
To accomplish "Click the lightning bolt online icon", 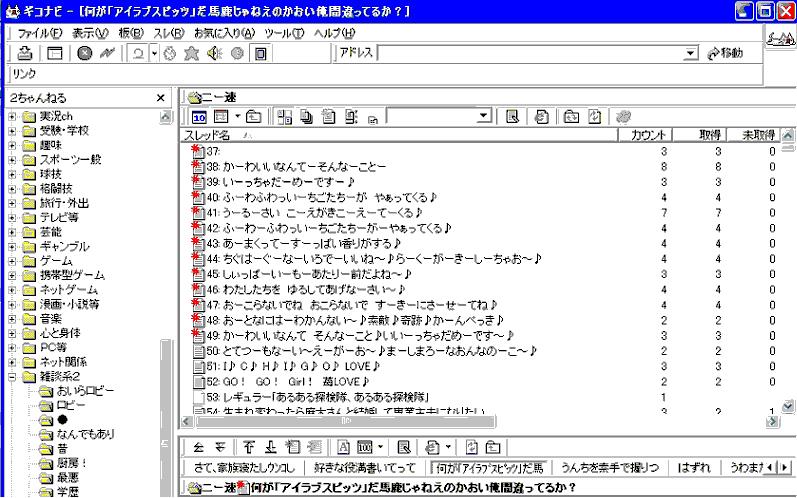I will [107, 53].
